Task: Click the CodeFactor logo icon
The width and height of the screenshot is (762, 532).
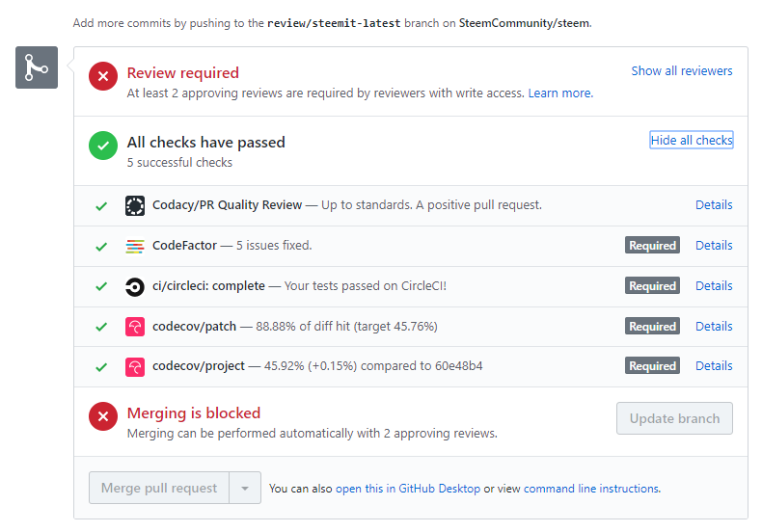Action: [135, 246]
